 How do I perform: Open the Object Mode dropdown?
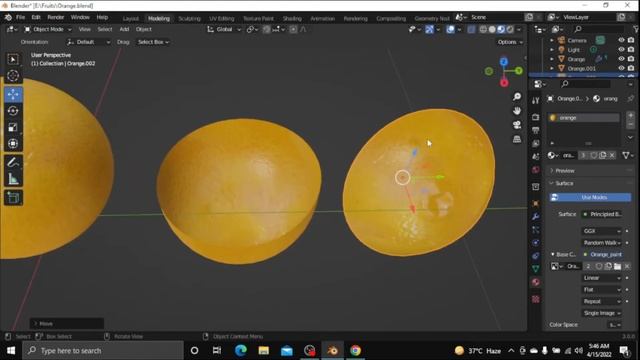(x=47, y=29)
